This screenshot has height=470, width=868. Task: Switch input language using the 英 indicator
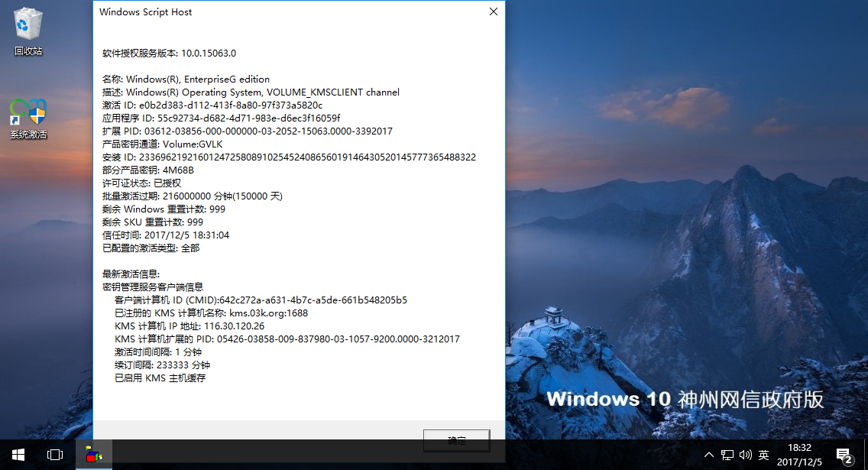pyautogui.click(x=763, y=454)
